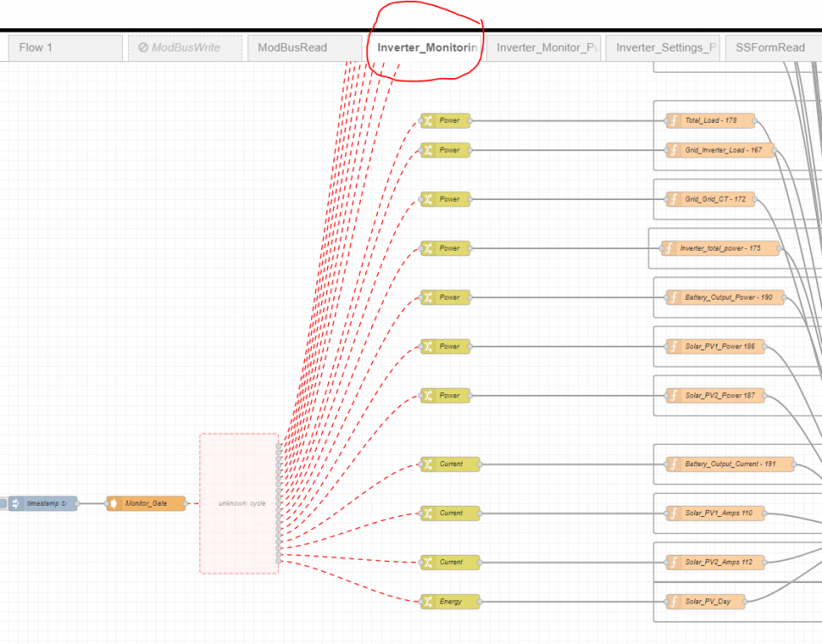Click the function icon on Total_Load - 178
This screenshot has height=644, width=822.
coord(673,120)
